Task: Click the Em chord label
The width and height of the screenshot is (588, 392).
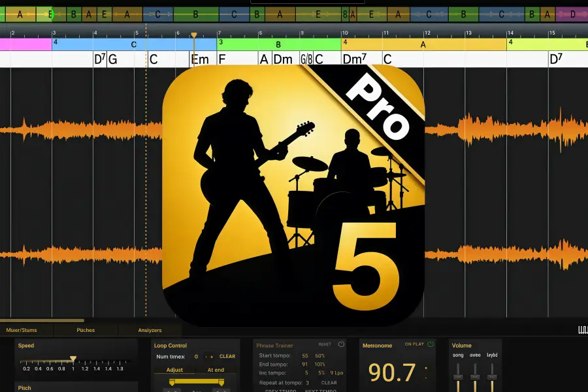Action: (200, 59)
